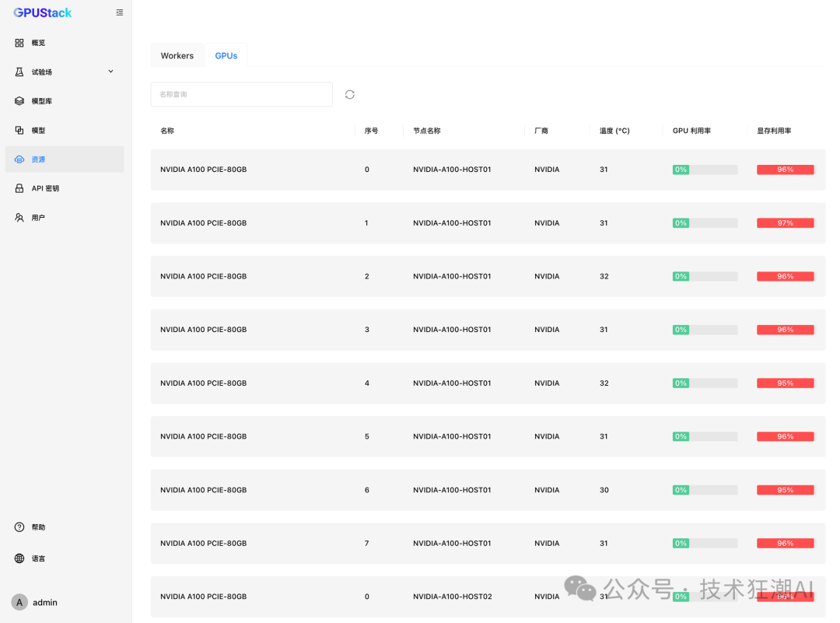The height and width of the screenshot is (623, 840).
Task: Open the 概览 overview dashboard icon
Action: [19, 43]
